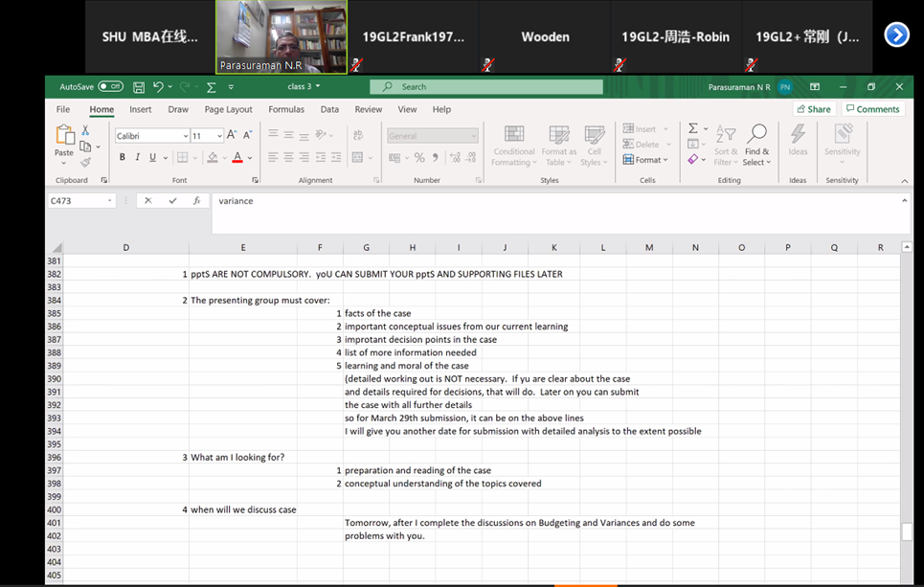Apply comma style number format

(436, 157)
